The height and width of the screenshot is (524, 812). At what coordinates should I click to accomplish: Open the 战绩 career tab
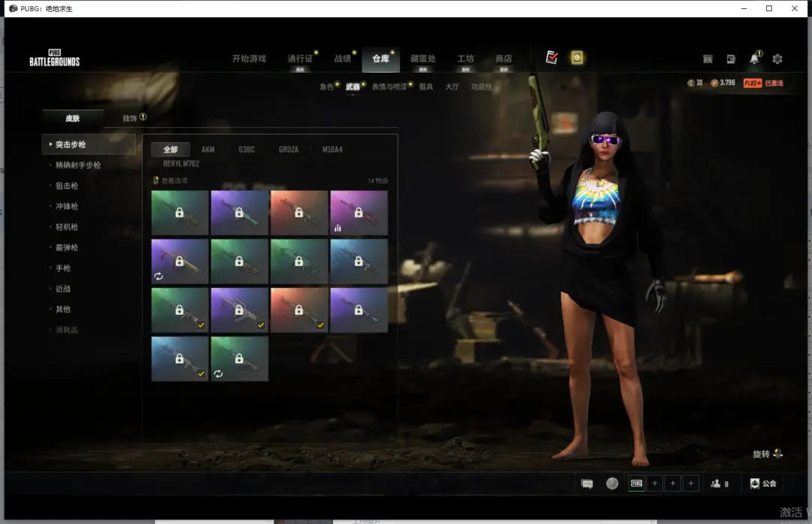tap(342, 59)
